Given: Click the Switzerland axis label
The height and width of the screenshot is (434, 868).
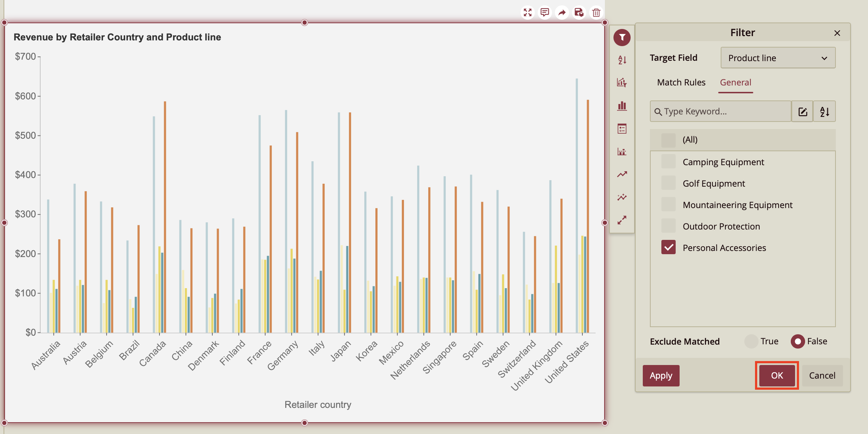Looking at the screenshot, I should 517,359.
